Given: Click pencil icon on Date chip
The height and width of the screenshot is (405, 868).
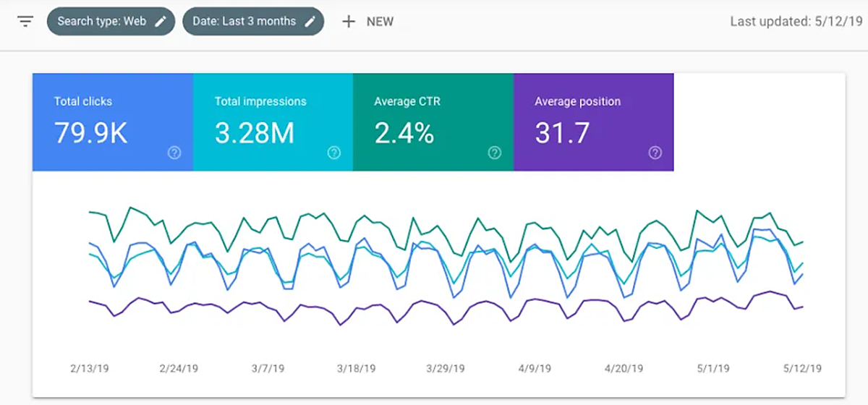Looking at the screenshot, I should tap(310, 21).
